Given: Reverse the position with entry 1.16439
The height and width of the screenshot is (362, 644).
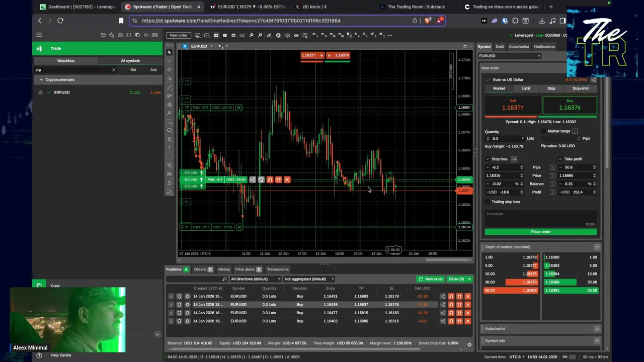Looking at the screenshot, I should (x=451, y=304).
